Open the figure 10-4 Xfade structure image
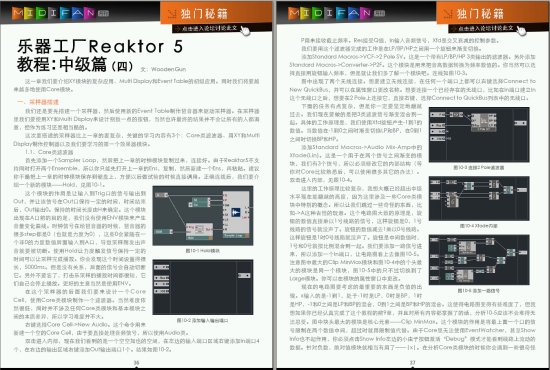The image size is (550, 370). tap(479, 199)
